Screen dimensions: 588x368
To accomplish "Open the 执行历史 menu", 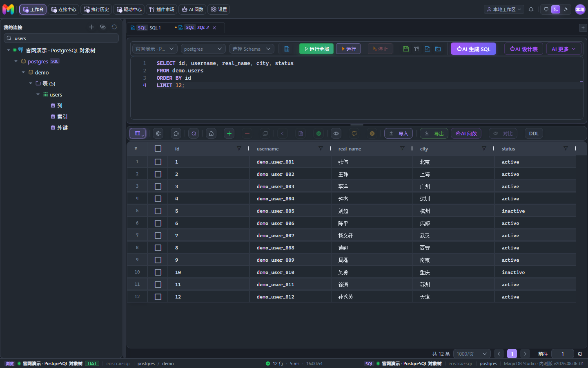I will coord(96,9).
